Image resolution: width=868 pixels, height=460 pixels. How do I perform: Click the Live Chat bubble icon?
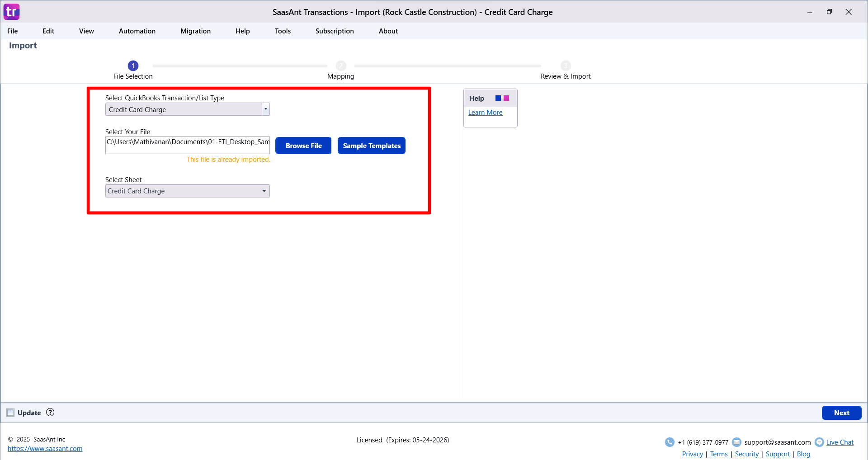tap(819, 442)
